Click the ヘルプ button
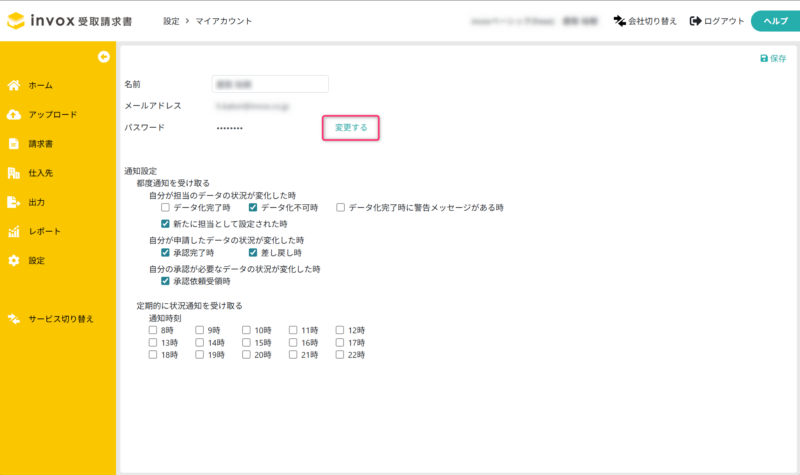This screenshot has width=800, height=475. coord(776,21)
